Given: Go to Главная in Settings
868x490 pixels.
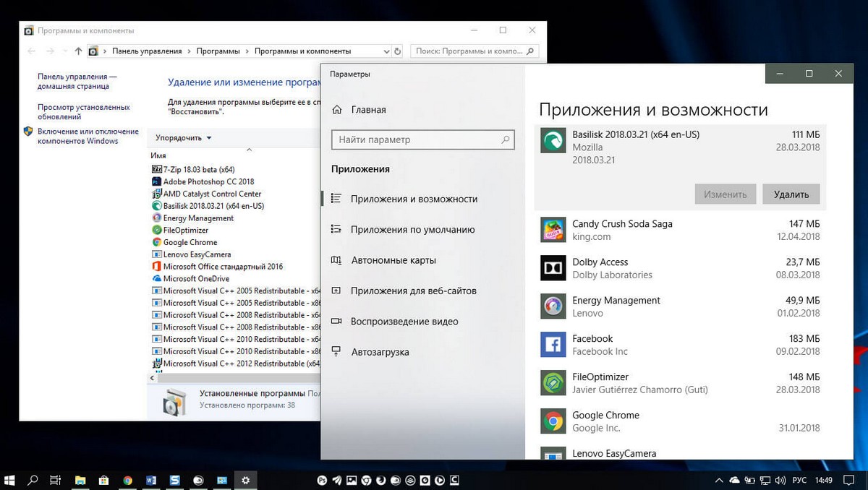Looking at the screenshot, I should click(x=368, y=110).
